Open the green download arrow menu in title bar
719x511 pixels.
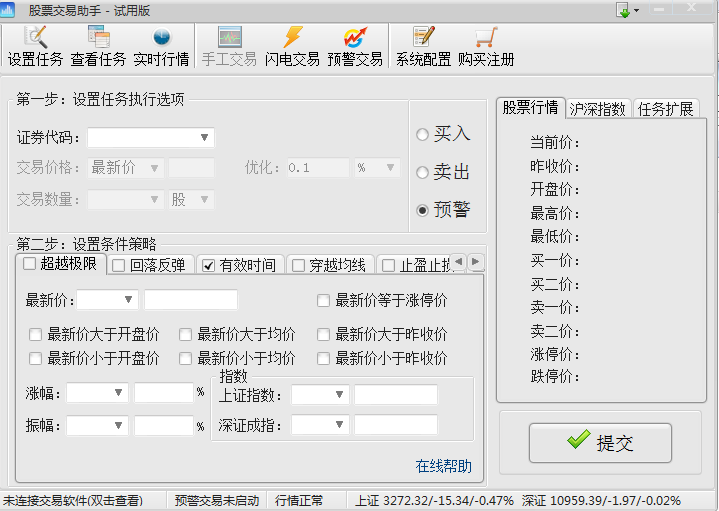627,10
